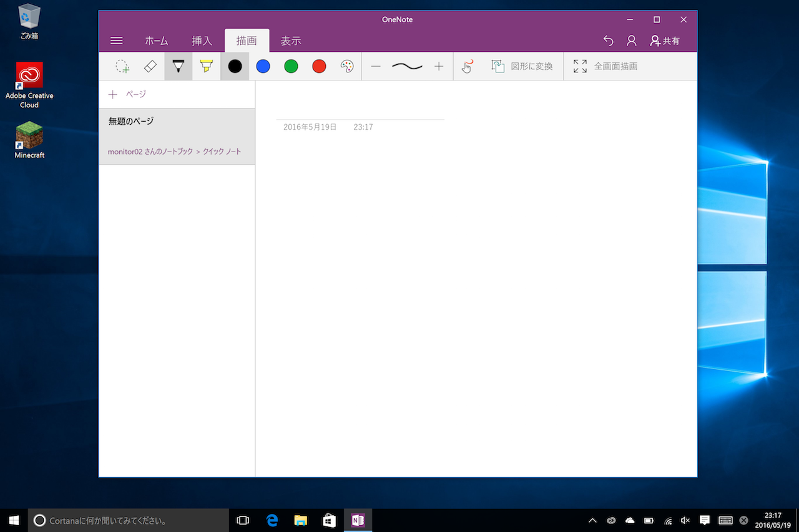This screenshot has width=799, height=532.
Task: Open the Windows Start menu
Action: pos(14,520)
